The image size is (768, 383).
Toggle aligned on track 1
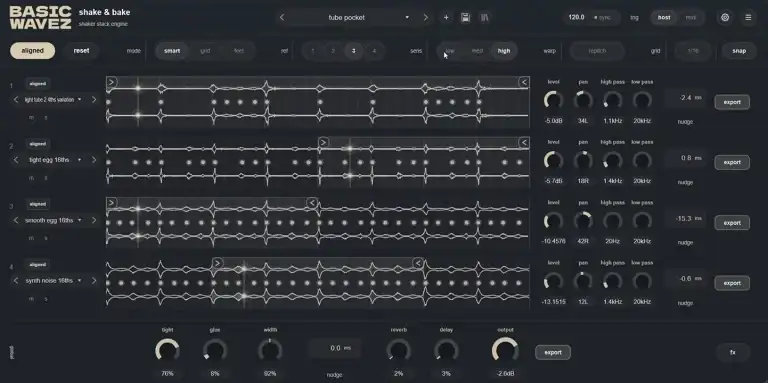(37, 84)
